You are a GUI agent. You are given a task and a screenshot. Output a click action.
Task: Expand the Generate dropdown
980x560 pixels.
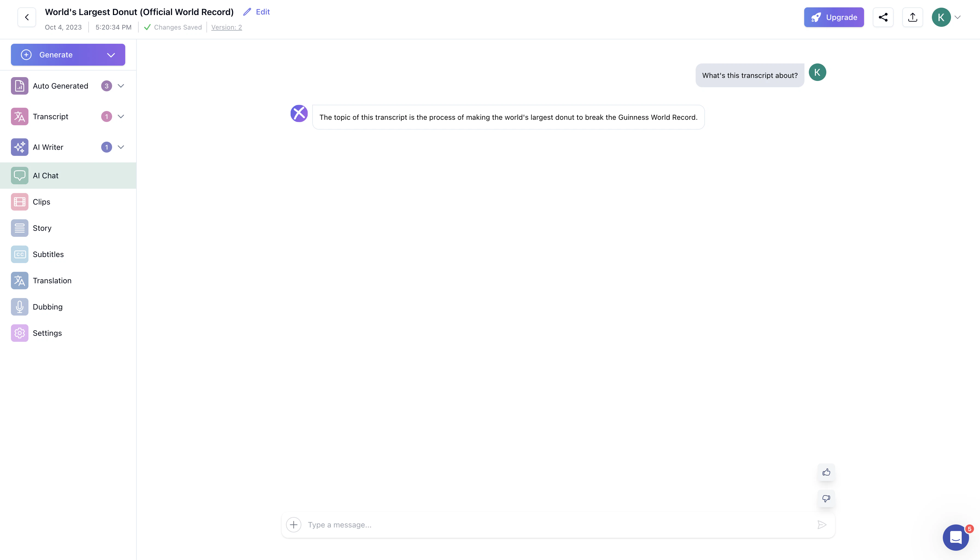(111, 54)
